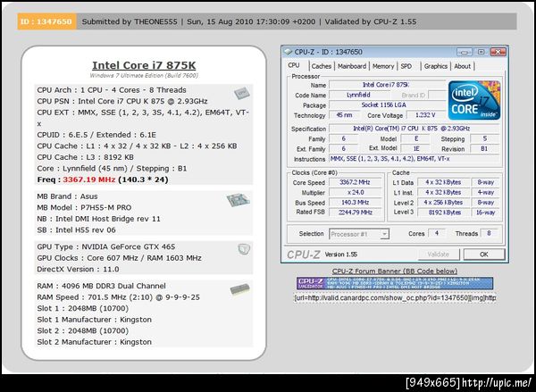
Task: Maximize the CPU-Z window
Action: click(x=481, y=52)
